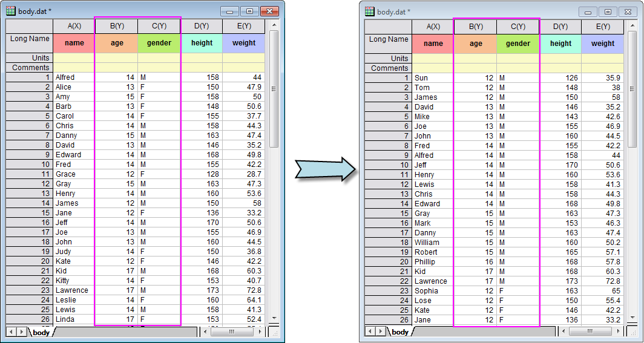Select the 'Grace' name cell in left window

click(74, 174)
